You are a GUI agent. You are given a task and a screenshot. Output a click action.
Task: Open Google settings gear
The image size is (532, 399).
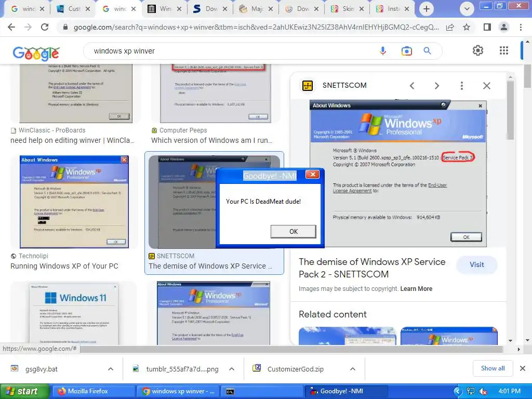tap(478, 50)
